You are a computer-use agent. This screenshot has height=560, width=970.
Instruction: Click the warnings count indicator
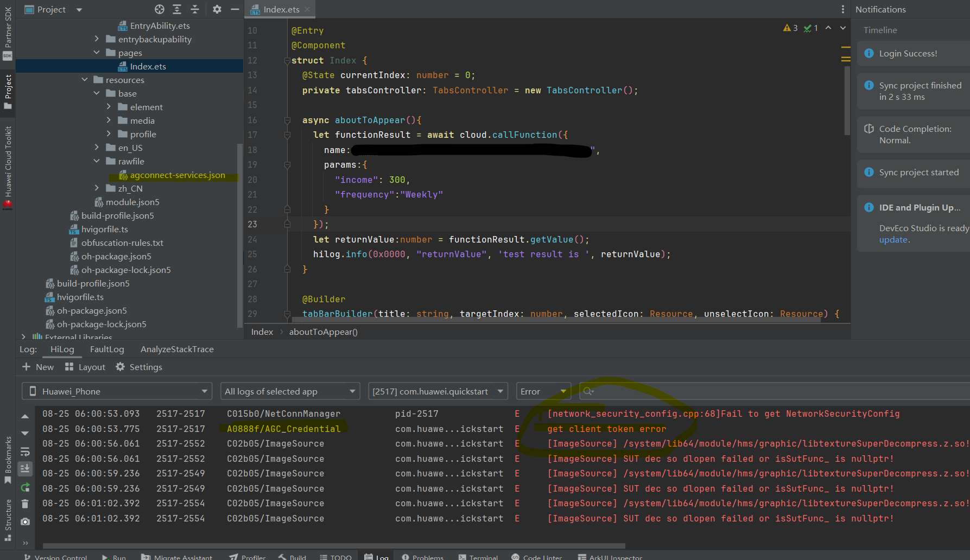tap(790, 28)
